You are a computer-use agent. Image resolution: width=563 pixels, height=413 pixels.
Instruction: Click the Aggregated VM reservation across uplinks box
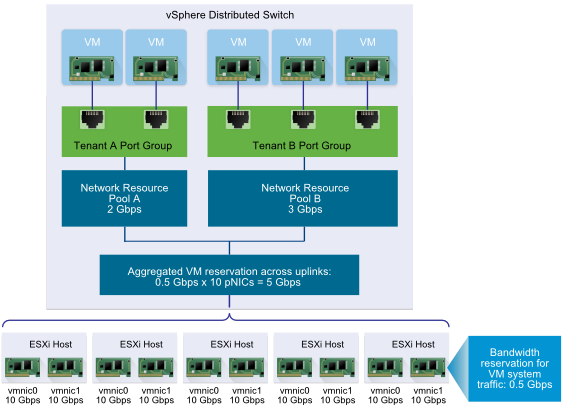pyautogui.click(x=229, y=275)
